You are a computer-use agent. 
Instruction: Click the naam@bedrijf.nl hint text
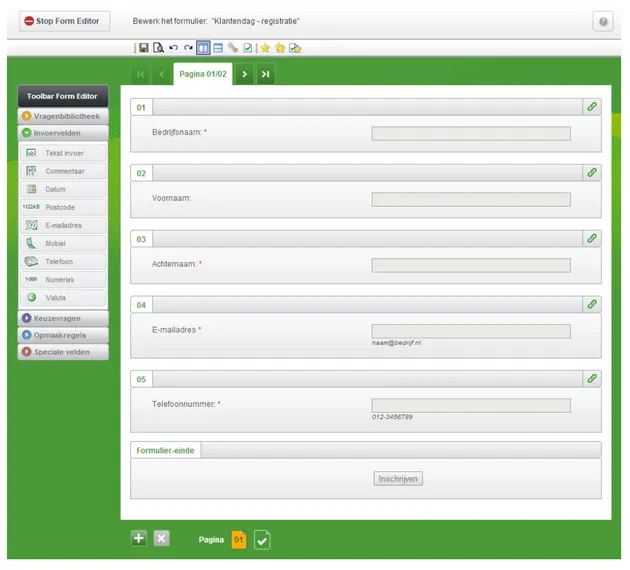click(x=396, y=343)
